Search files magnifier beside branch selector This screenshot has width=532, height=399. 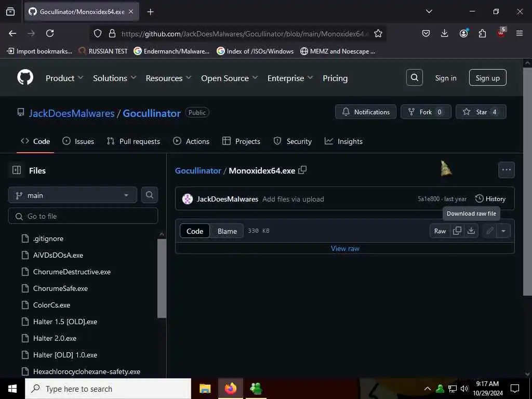149,195
